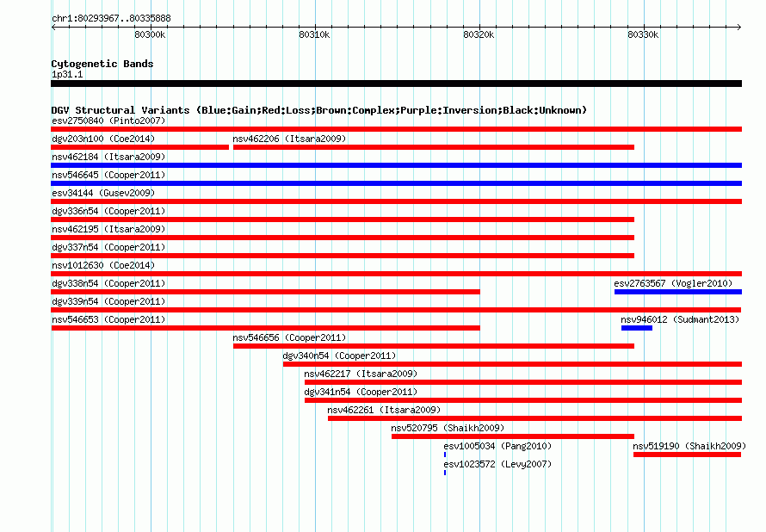Click the blue bar under esv2763567

[678, 292]
